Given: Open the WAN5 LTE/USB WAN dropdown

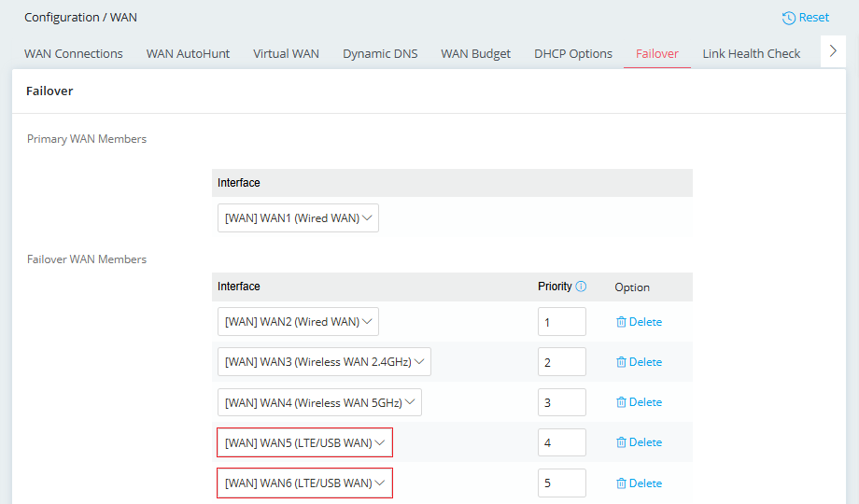Looking at the screenshot, I should point(304,442).
